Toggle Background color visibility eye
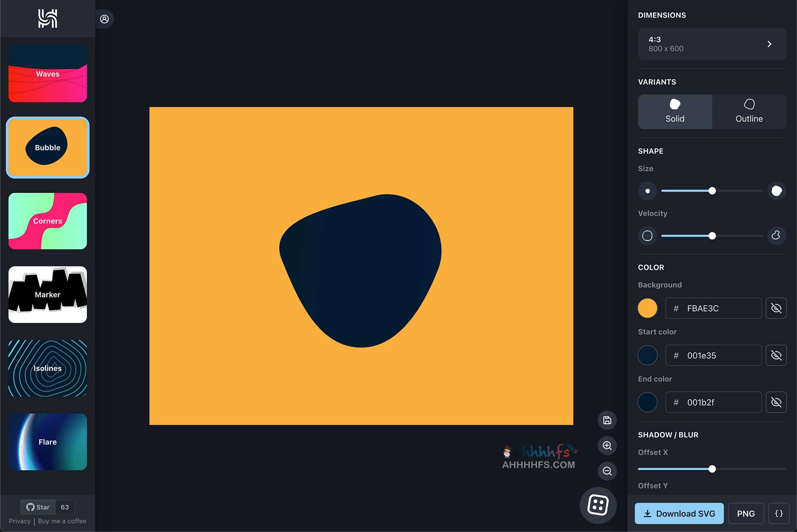797x532 pixels. click(x=776, y=308)
